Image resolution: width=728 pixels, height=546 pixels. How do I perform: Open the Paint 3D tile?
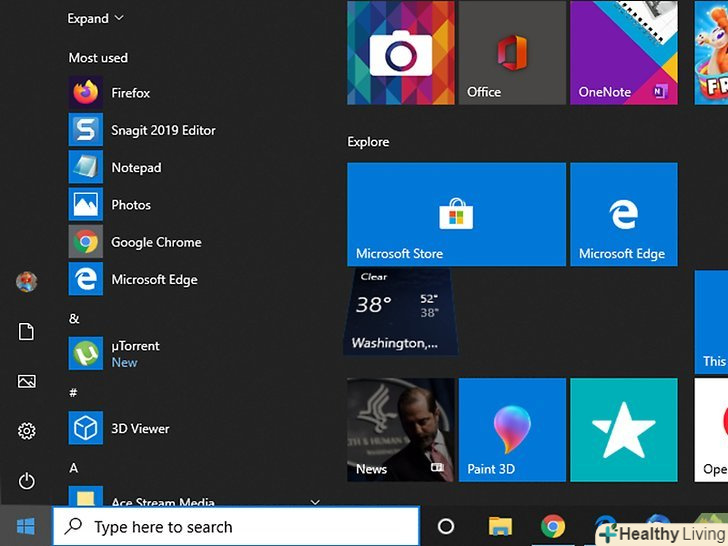pos(512,430)
